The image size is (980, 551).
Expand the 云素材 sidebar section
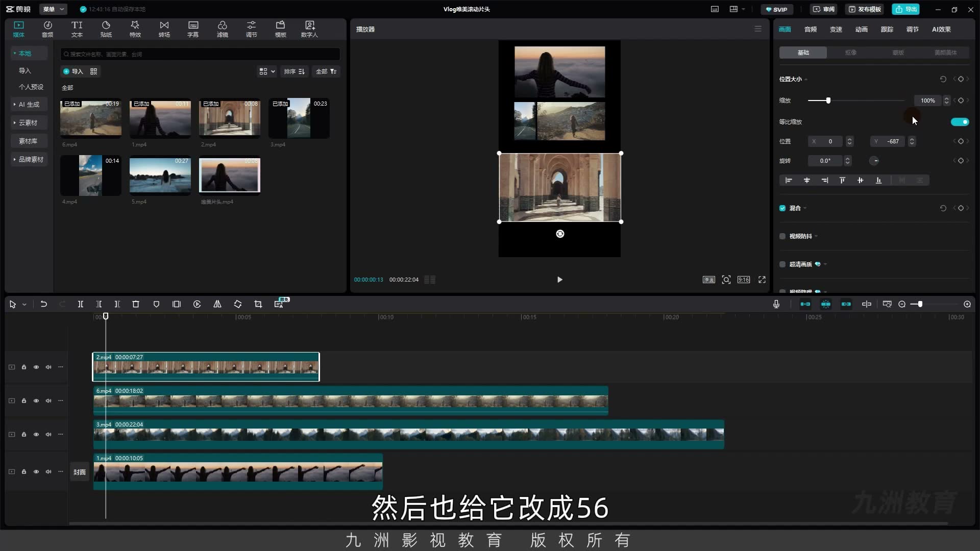[29, 122]
